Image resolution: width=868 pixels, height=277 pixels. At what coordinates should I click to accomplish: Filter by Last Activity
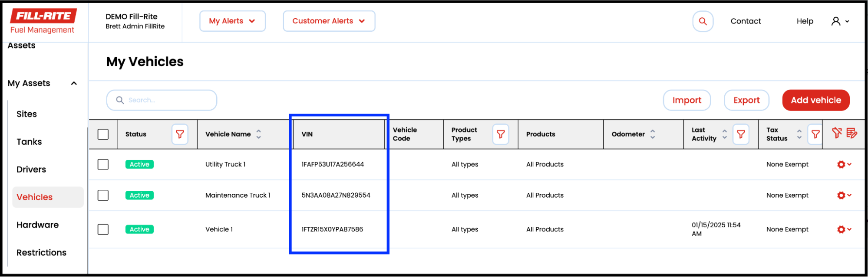[x=741, y=134]
